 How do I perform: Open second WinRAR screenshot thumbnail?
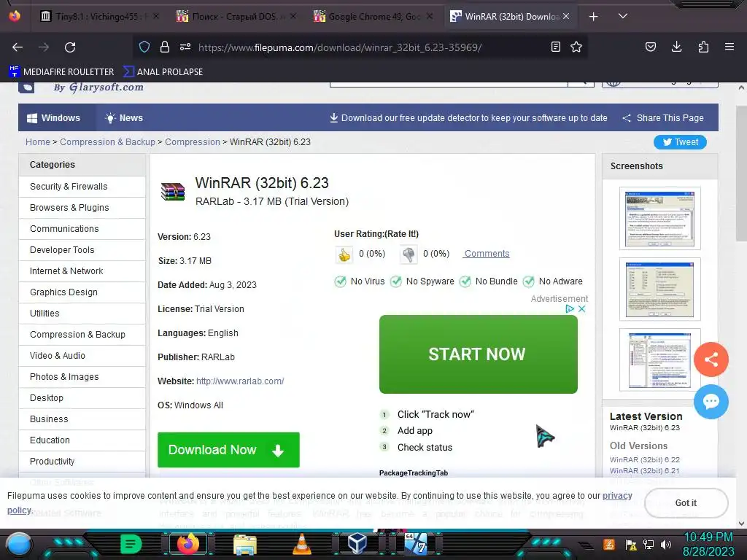point(659,289)
